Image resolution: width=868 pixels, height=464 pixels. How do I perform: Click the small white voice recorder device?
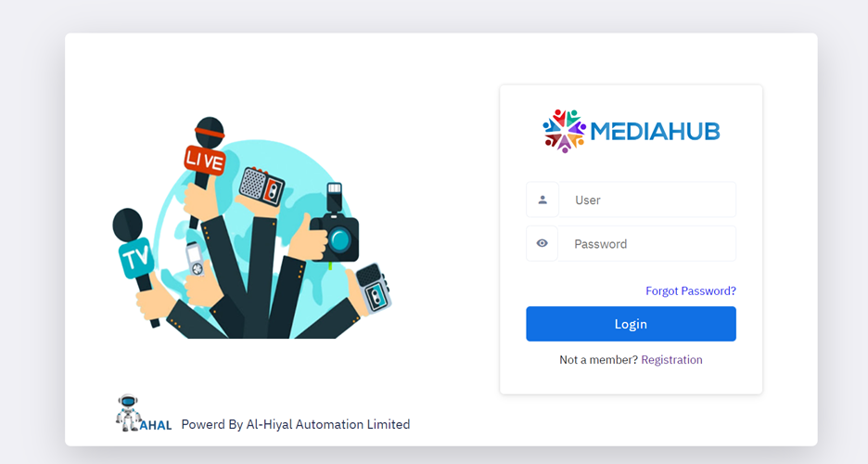tap(195, 259)
